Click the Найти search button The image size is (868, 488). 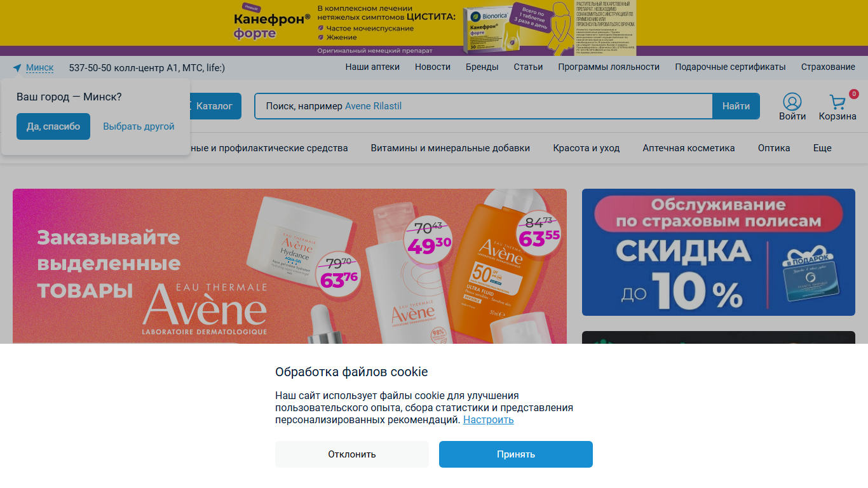tap(736, 106)
